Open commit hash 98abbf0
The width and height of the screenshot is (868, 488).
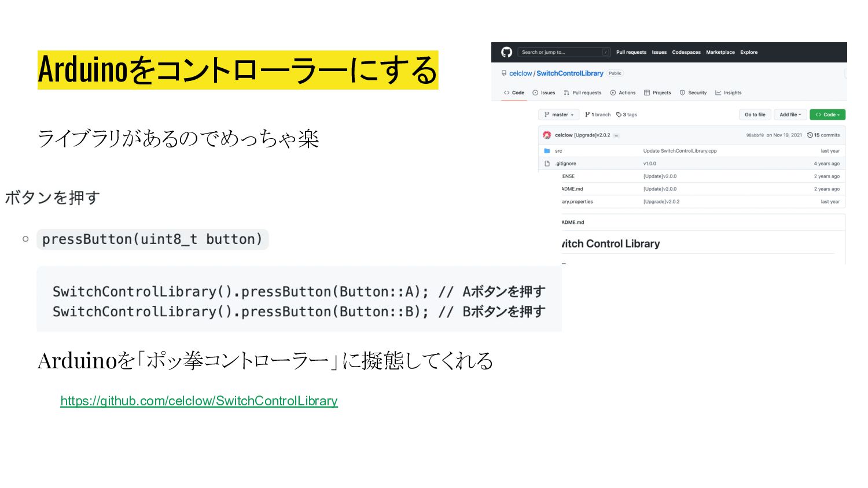[x=755, y=135]
